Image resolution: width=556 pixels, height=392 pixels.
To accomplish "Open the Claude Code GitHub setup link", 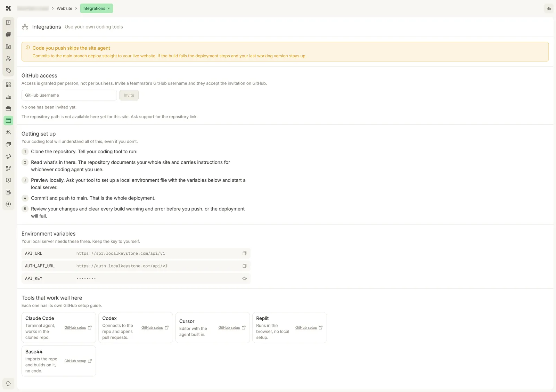I will pyautogui.click(x=78, y=327).
